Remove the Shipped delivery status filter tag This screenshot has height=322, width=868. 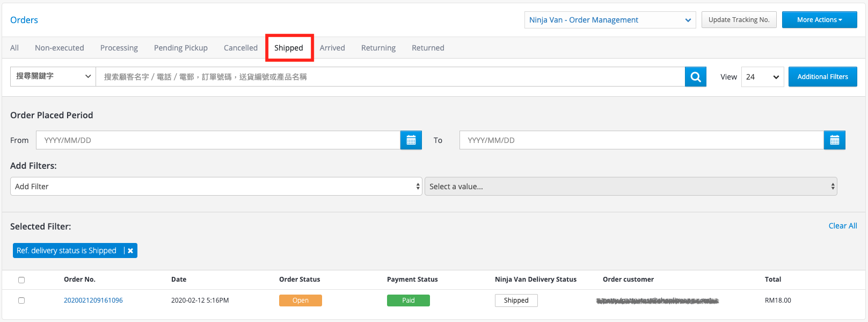pyautogui.click(x=130, y=251)
